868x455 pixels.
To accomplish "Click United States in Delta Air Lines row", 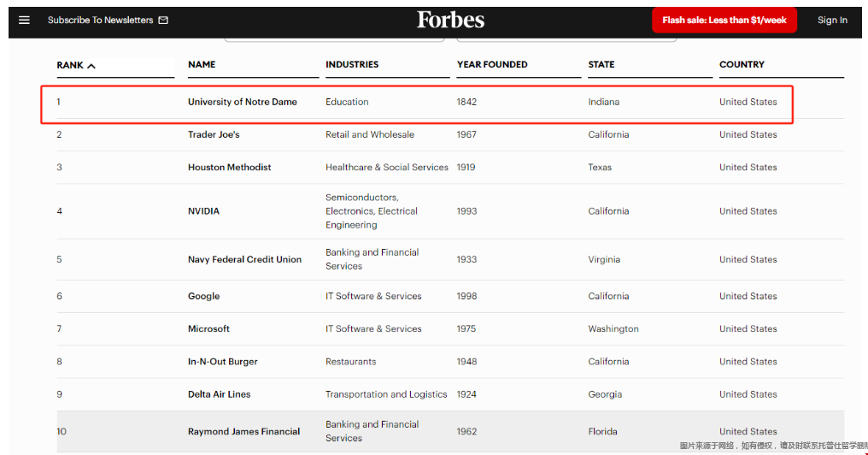I will (748, 394).
